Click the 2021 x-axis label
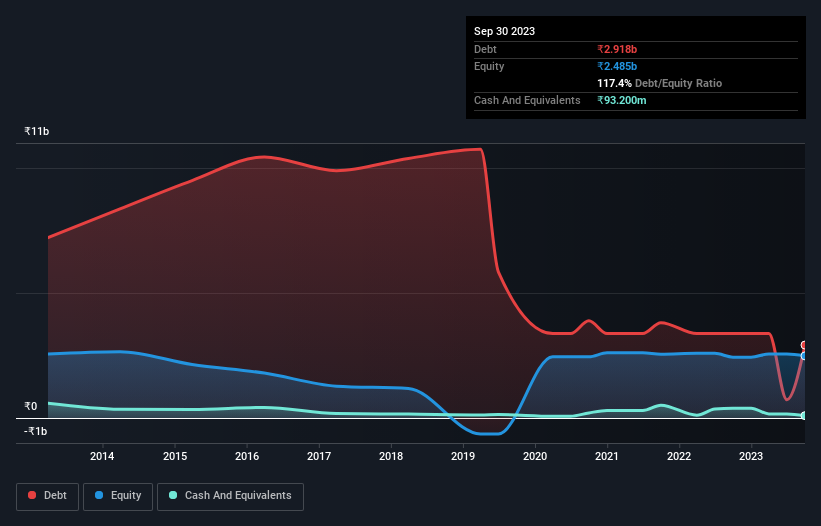This screenshot has width=821, height=526. tap(607, 456)
